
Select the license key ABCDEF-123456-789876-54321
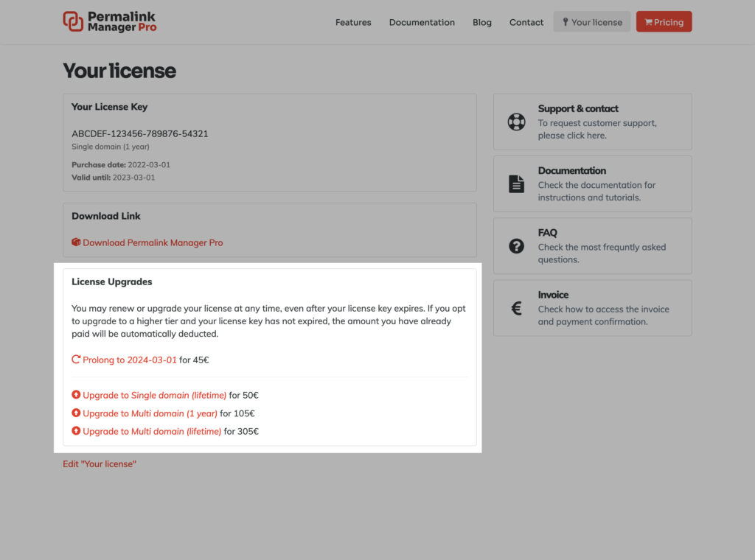[140, 134]
